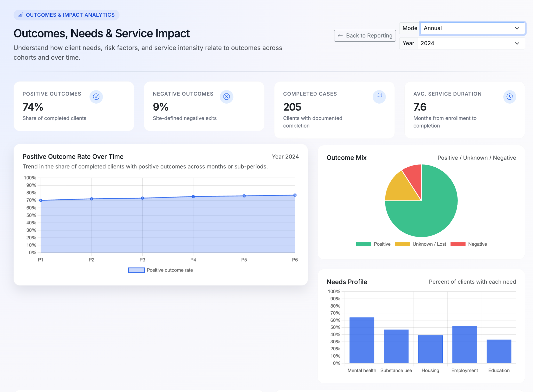Image resolution: width=533 pixels, height=392 pixels.
Task: Click the clock icon on Avg. Service Duration card
Action: tap(510, 97)
